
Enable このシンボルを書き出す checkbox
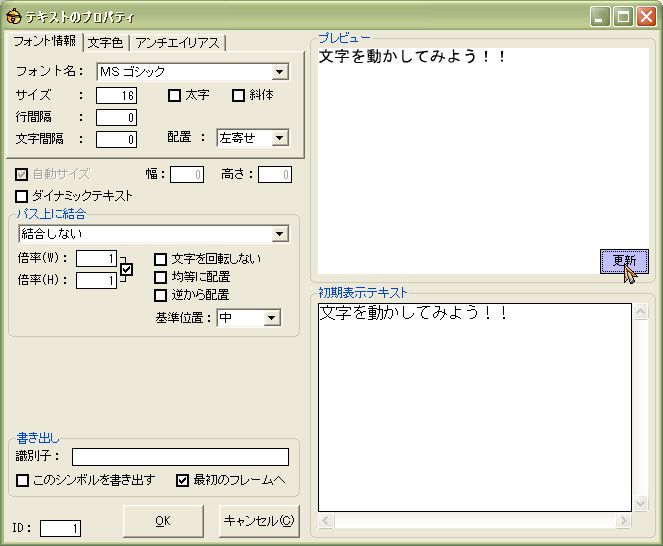click(x=22, y=480)
